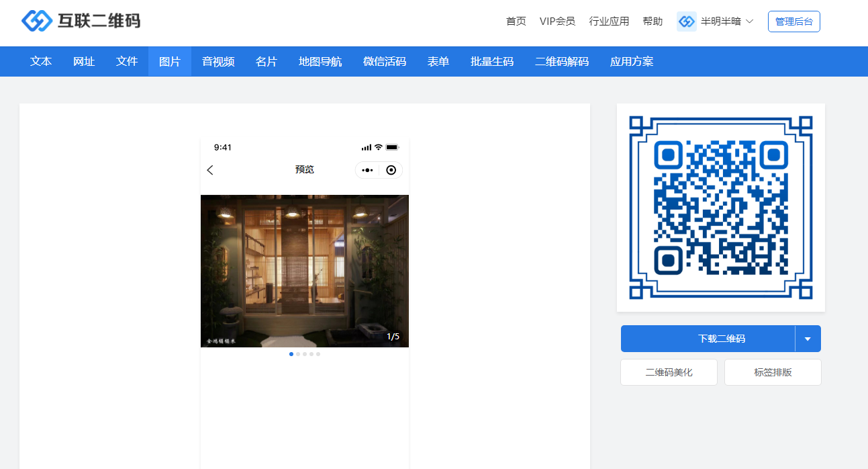Screen dimensions: 868x469
Task: Switch to the 文本 tab
Action: tap(41, 62)
